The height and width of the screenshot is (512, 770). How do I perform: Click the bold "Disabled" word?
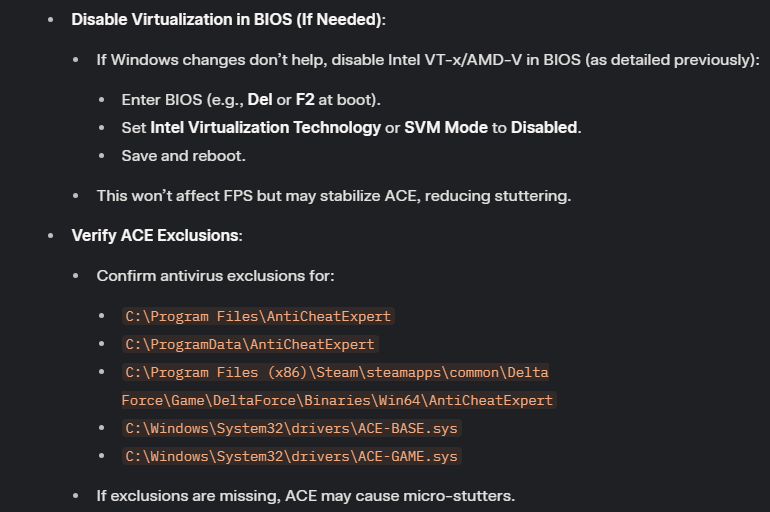coord(544,128)
